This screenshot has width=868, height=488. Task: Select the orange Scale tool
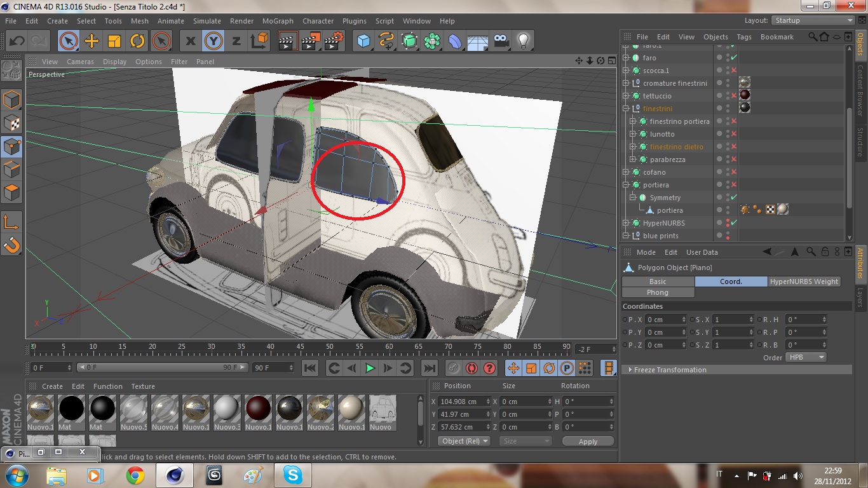(114, 41)
